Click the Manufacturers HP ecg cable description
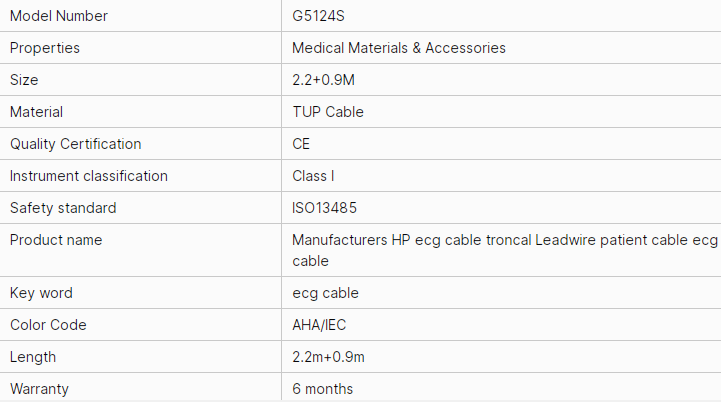This screenshot has width=721, height=402. (x=504, y=250)
